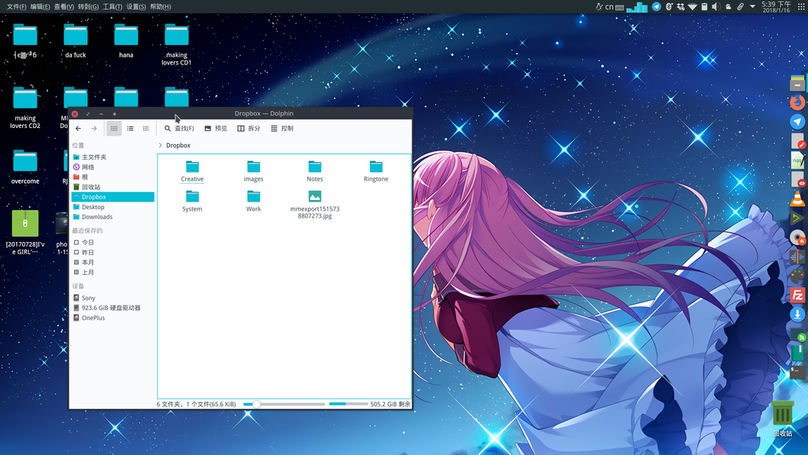Toggle 拆分 split view in Dolphin
The image size is (808, 455).
click(248, 128)
